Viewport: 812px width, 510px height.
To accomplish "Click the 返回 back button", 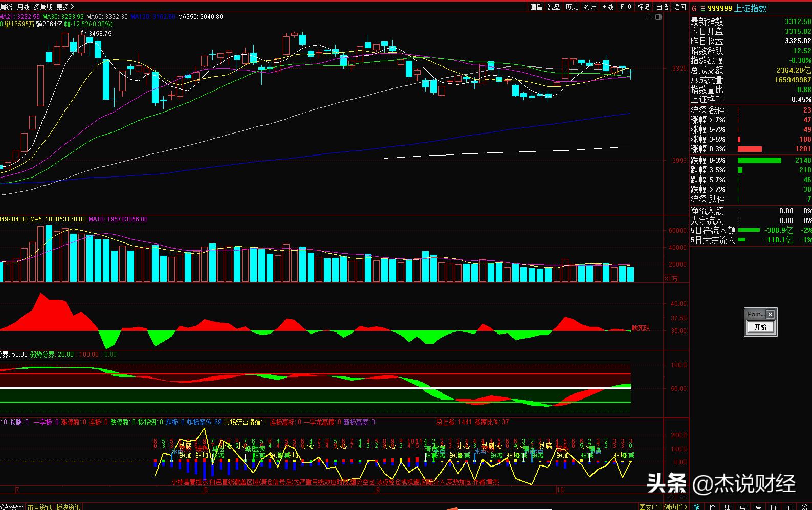I will 679,7.
